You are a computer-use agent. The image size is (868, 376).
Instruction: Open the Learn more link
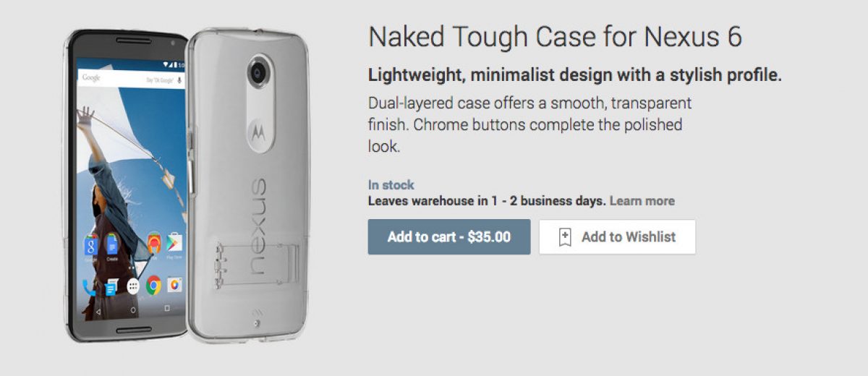coord(642,201)
